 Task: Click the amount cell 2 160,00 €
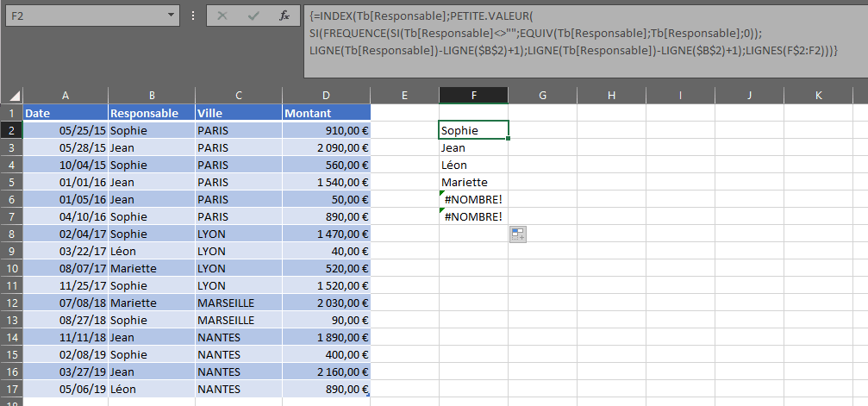pyautogui.click(x=326, y=372)
